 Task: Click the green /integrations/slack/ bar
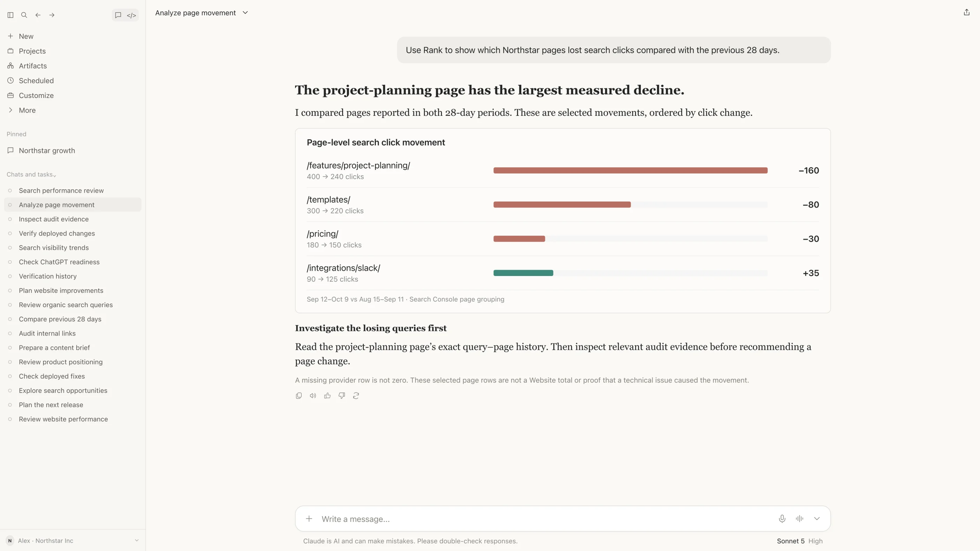(523, 273)
